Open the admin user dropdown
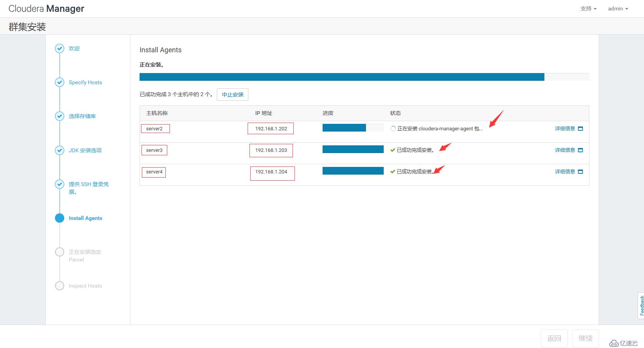Image resolution: width=644 pixels, height=348 pixels. click(618, 8)
